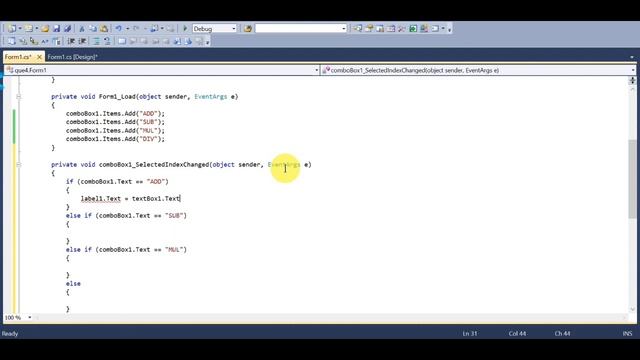This screenshot has width=640, height=360.
Task: Click inside the Find text box
Action: point(298,29)
